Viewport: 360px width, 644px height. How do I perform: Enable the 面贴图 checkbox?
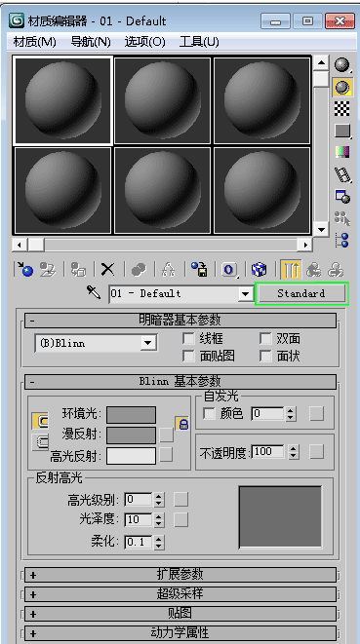pyautogui.click(x=188, y=356)
